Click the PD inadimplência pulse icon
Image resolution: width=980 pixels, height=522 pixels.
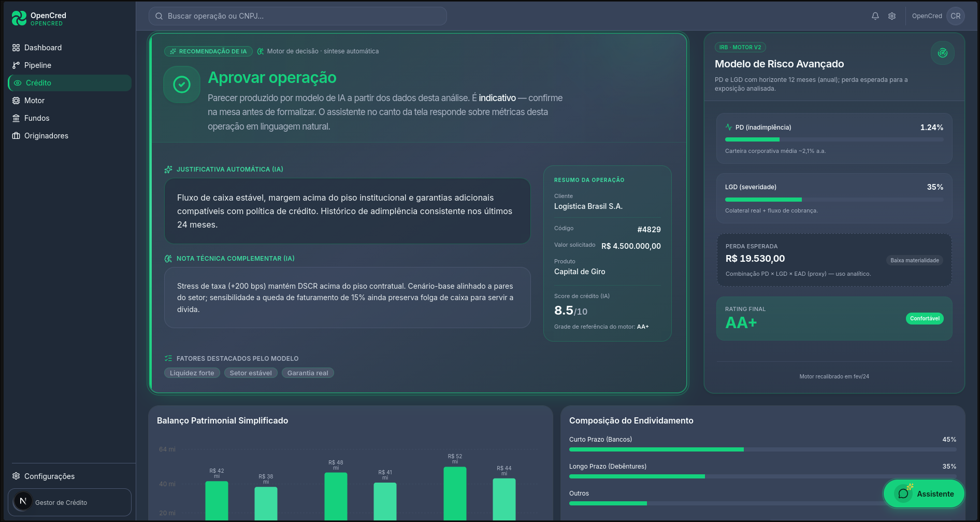pos(729,127)
